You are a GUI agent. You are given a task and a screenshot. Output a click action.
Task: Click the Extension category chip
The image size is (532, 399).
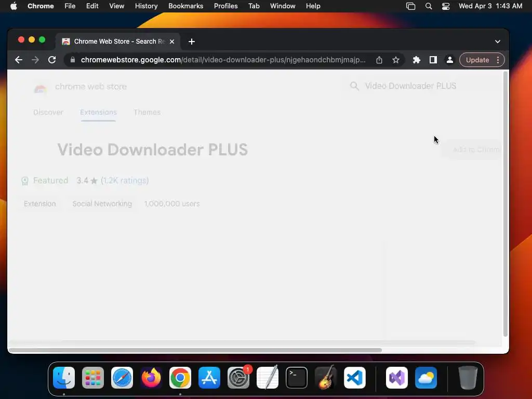pos(39,204)
